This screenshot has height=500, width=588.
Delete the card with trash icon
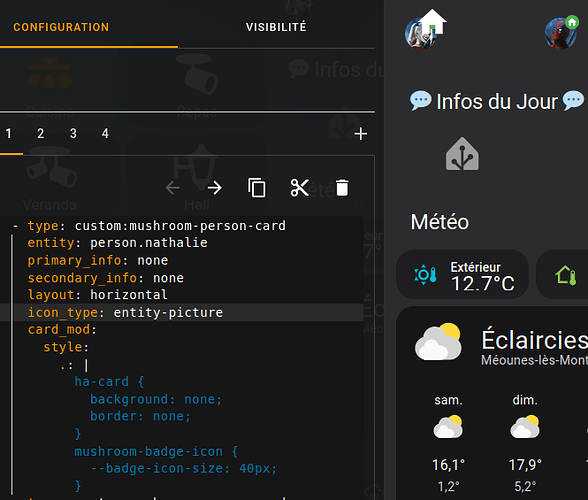[342, 188]
